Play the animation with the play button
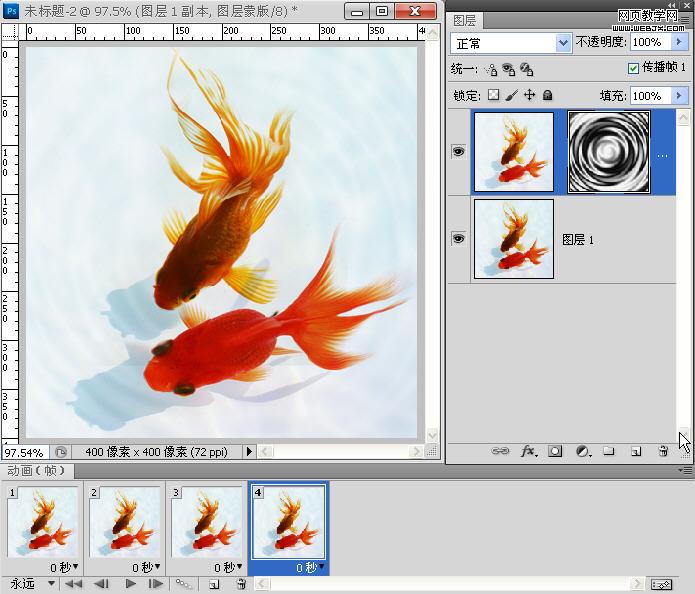Viewport: 695px width, 594px height. [130, 584]
